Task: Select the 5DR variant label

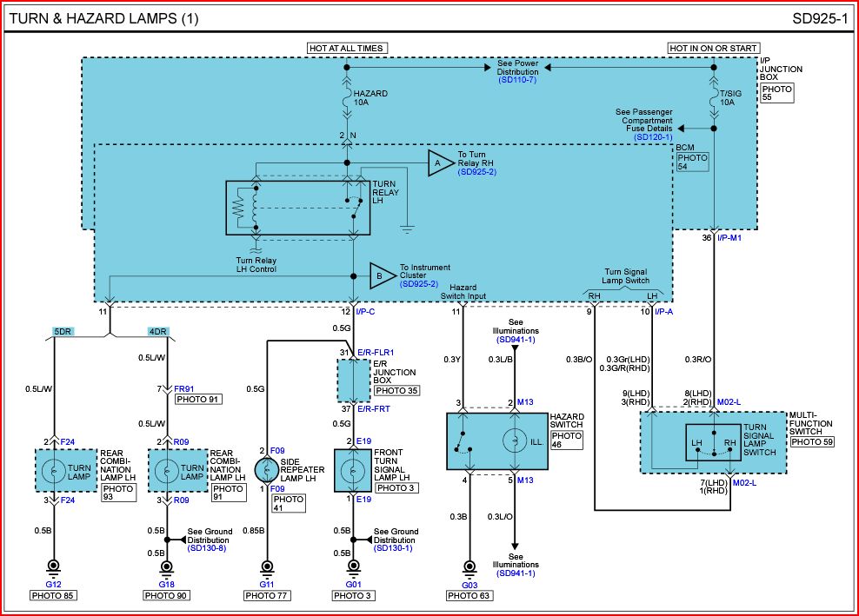Action: tap(63, 331)
